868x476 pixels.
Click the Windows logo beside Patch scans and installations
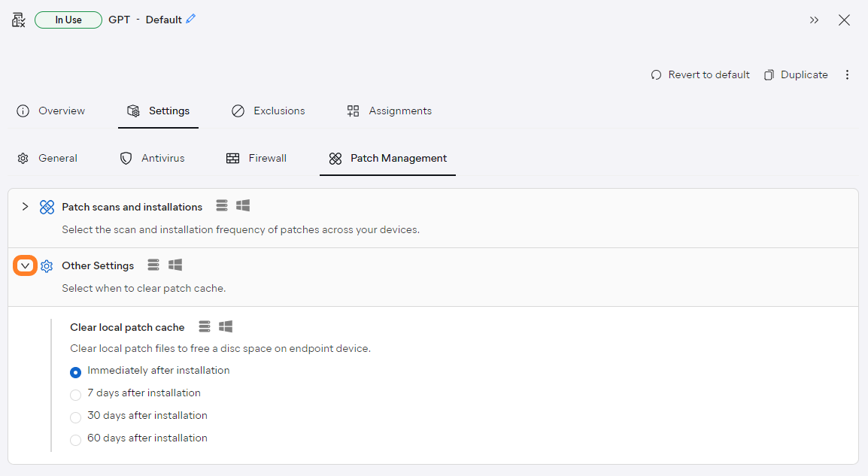point(242,205)
